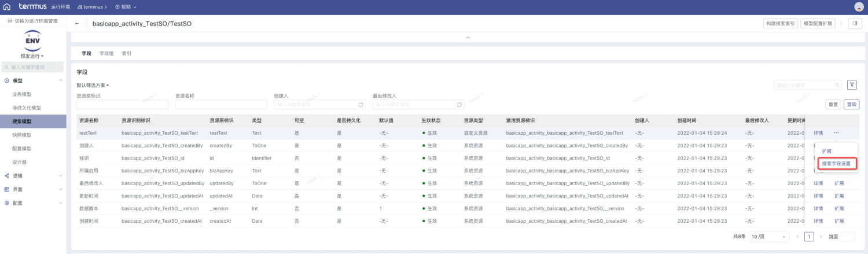Expand the 默认筛选方案 filter scheme dropdown
Viewport: 868px width, 254px height.
coord(93,85)
